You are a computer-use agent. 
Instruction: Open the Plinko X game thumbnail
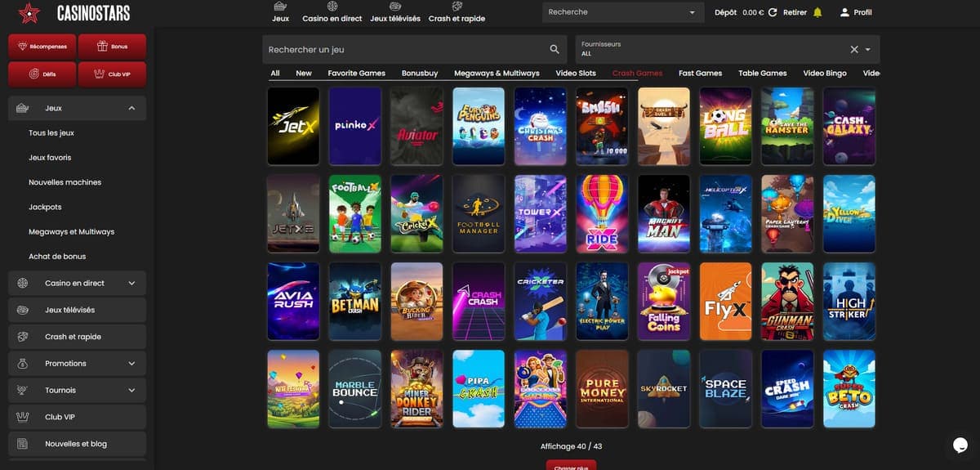(355, 126)
